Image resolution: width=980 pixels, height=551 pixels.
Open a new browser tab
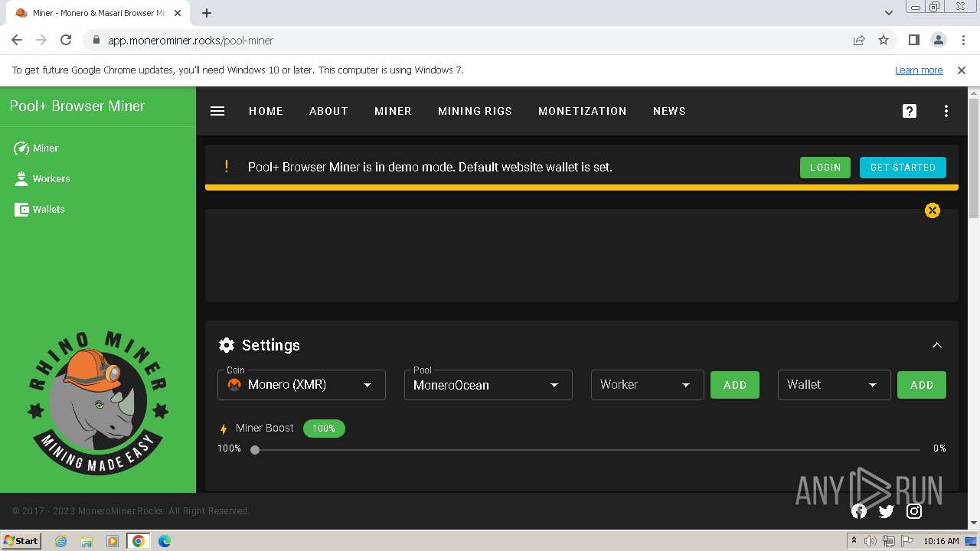coord(207,13)
